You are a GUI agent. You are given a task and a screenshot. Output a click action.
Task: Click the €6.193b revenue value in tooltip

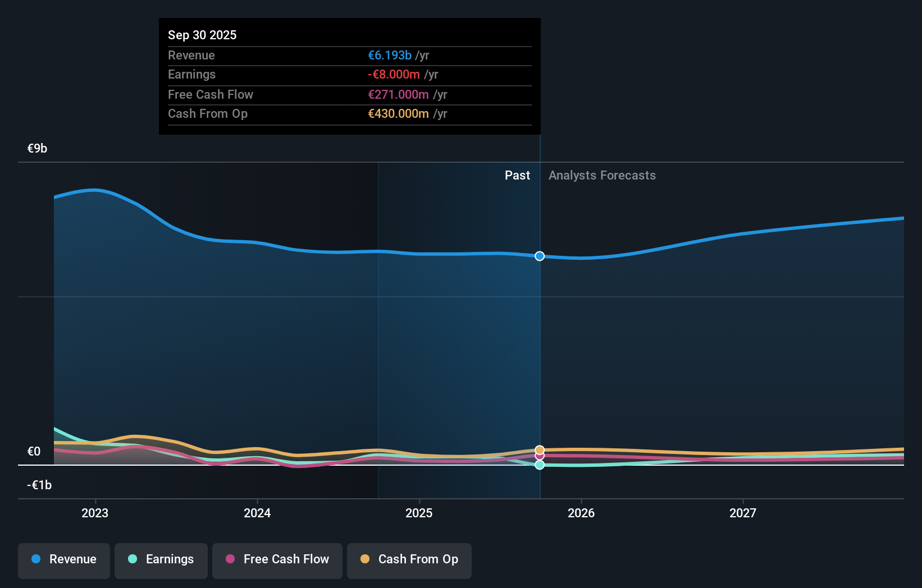(x=390, y=55)
